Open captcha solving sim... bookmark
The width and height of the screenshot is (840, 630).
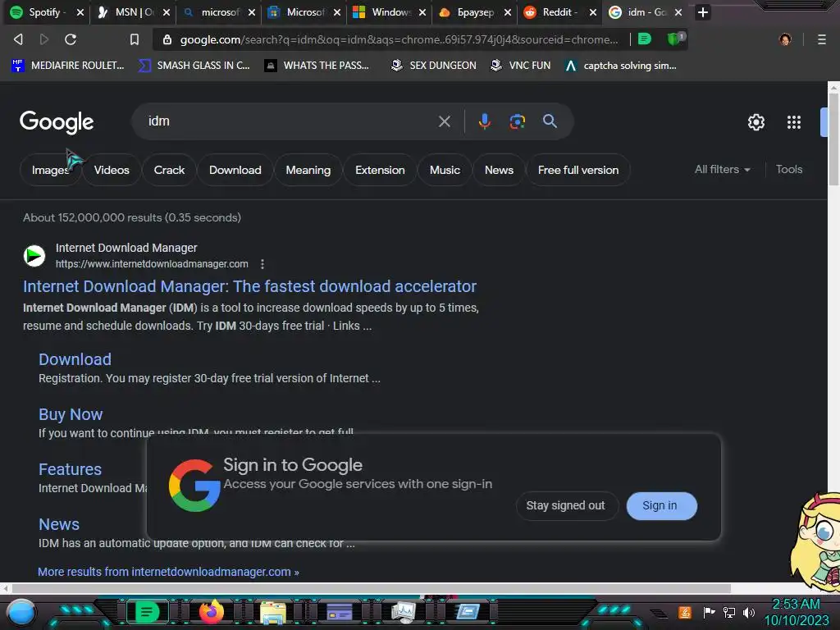pyautogui.click(x=621, y=66)
